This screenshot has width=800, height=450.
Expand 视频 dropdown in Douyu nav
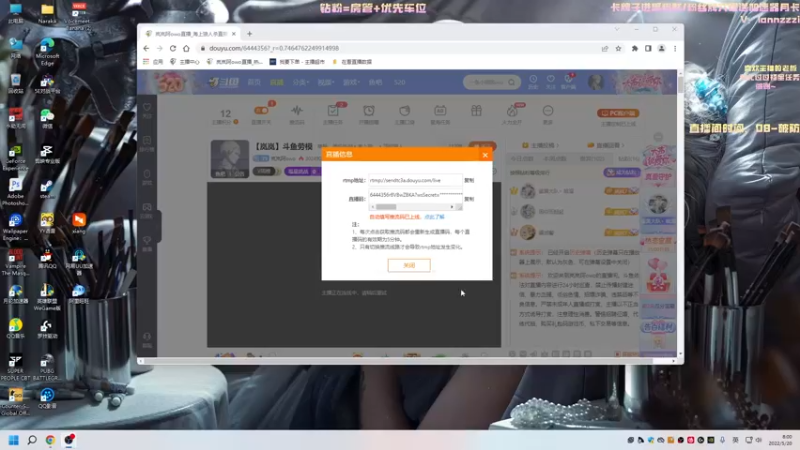point(326,82)
